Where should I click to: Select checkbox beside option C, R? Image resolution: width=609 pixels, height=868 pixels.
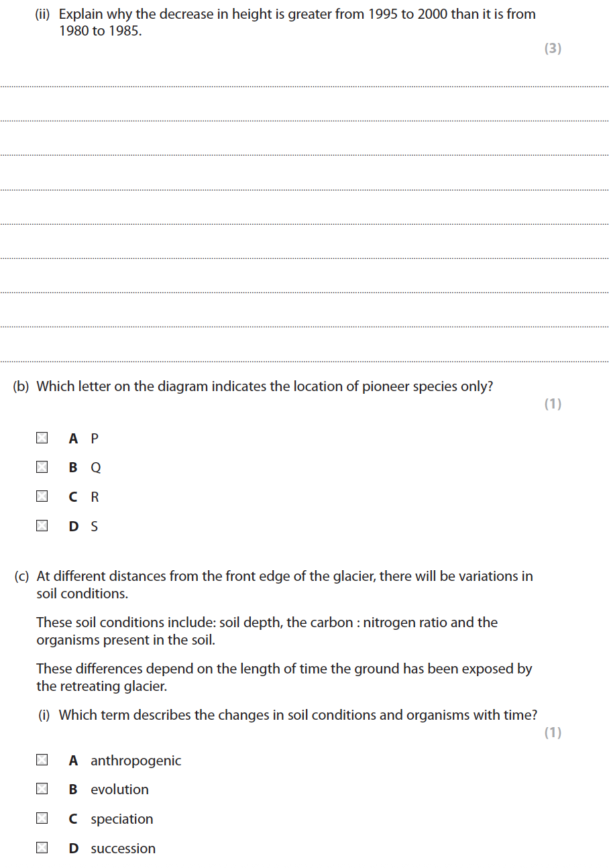coord(42,496)
